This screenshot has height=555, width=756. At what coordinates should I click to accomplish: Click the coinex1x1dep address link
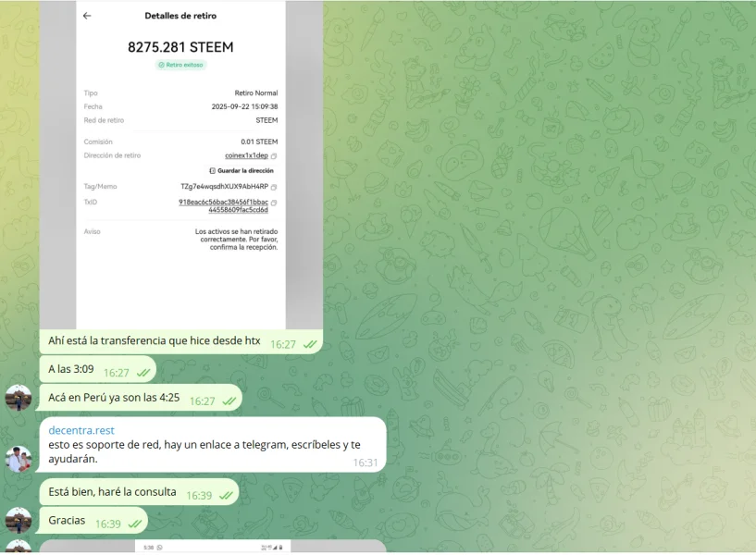pyautogui.click(x=246, y=155)
